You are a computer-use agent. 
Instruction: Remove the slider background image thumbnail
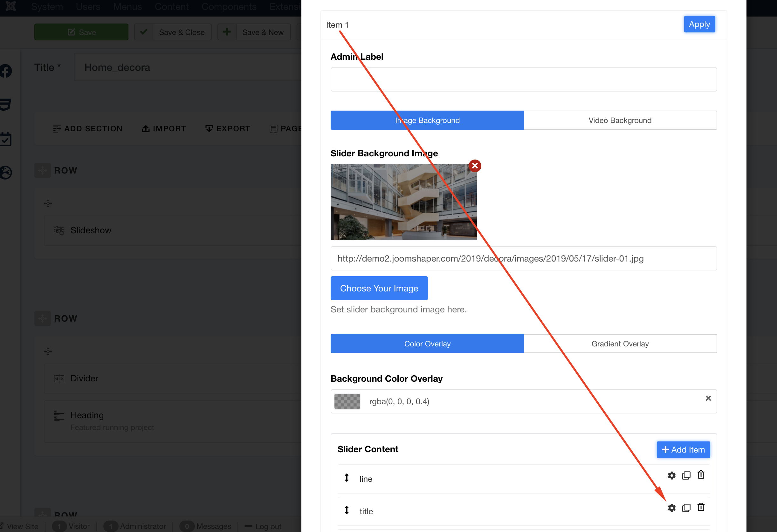coord(475,165)
